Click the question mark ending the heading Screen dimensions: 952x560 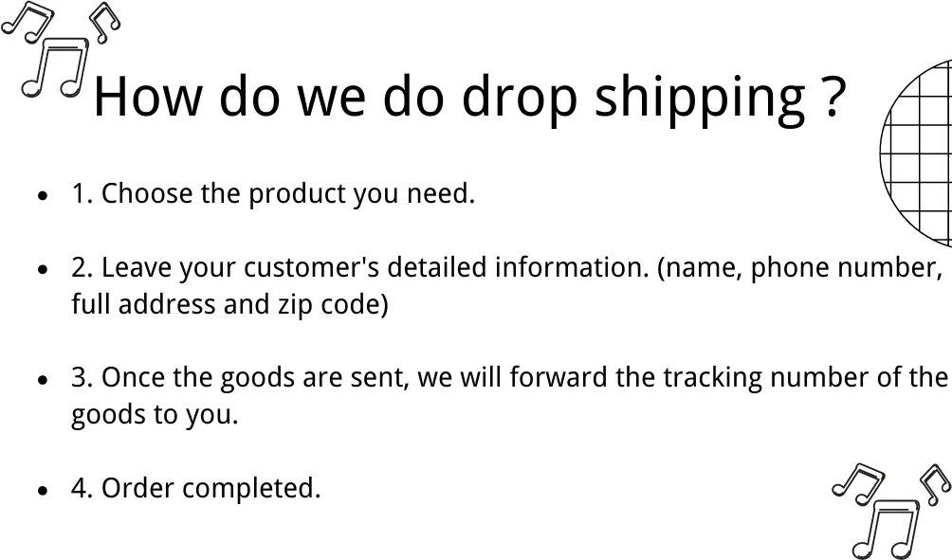coord(832,96)
